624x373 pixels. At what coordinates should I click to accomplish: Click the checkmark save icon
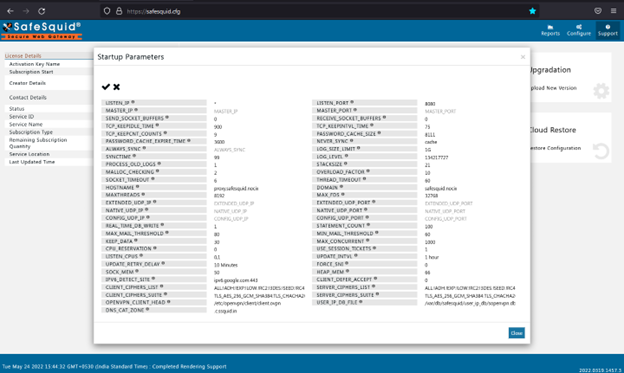[x=105, y=87]
